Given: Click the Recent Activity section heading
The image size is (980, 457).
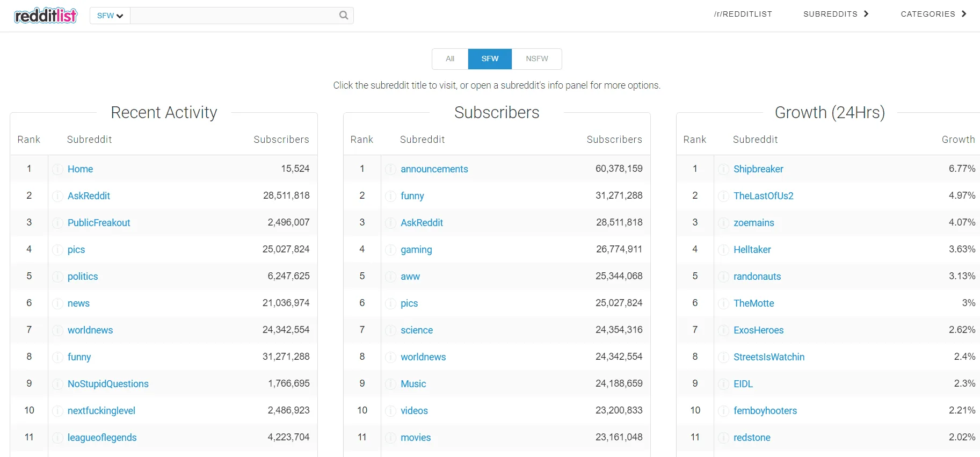Looking at the screenshot, I should [x=164, y=112].
